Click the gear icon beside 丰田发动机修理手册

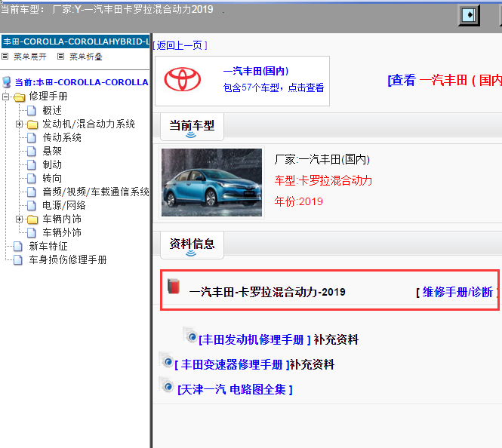tap(190, 335)
